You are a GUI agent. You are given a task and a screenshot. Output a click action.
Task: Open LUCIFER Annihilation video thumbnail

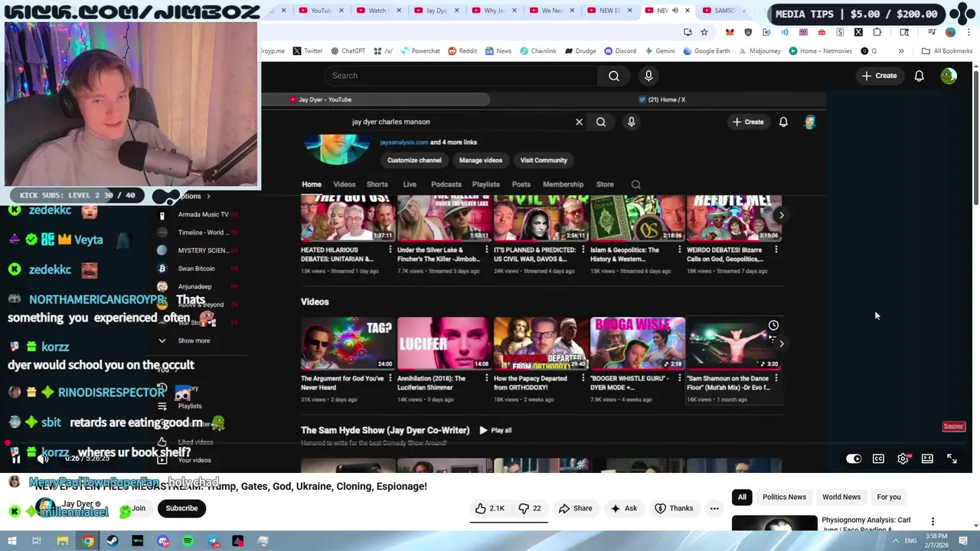click(x=445, y=343)
